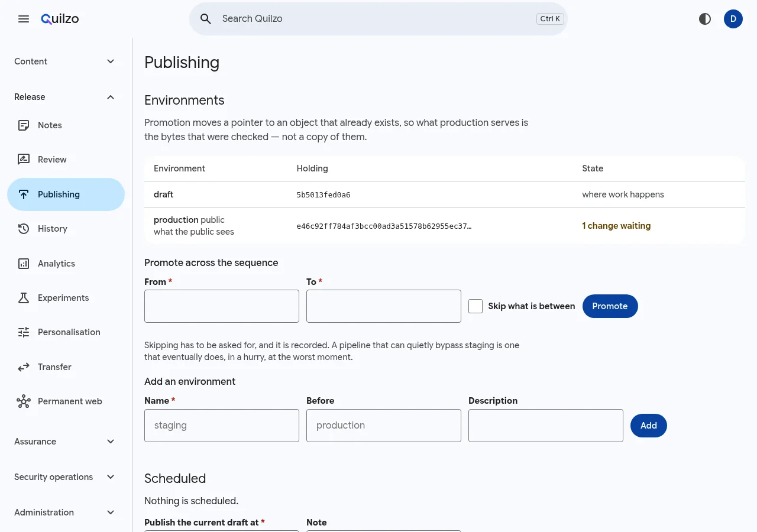Click the draft hash 5b5013fed0a6
This screenshot has width=757, height=532.
323,194
